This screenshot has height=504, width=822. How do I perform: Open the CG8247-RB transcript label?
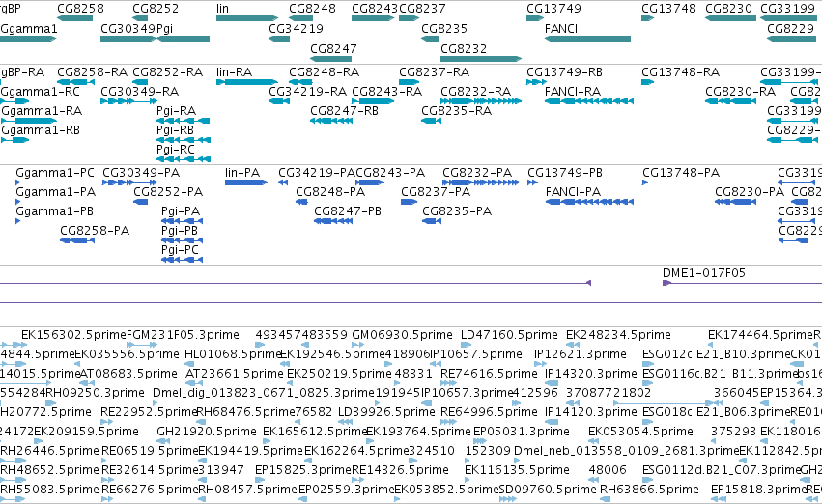(x=345, y=111)
